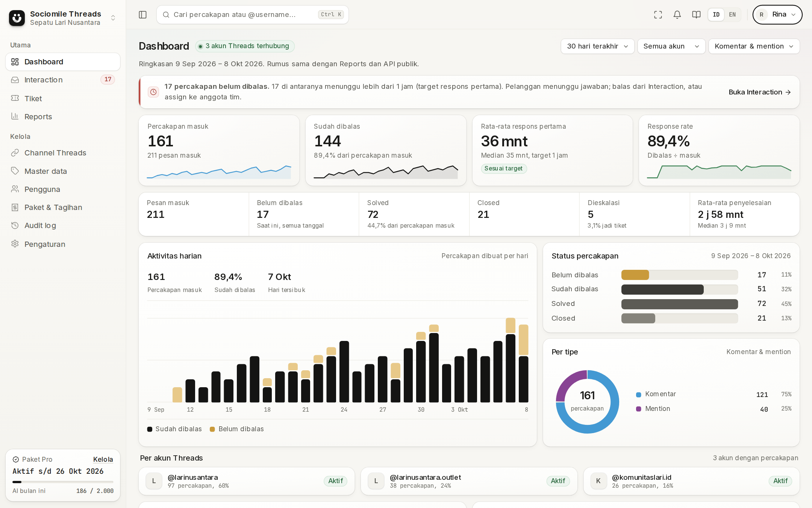Click the Pengaturan gear icon
Screen dimensions: 812x508
click(15, 244)
